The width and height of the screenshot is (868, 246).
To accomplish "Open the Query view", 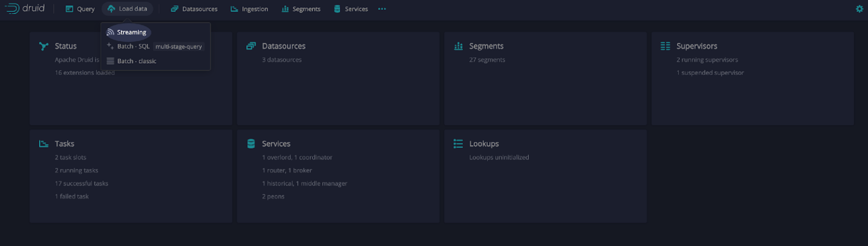I will click(x=80, y=9).
